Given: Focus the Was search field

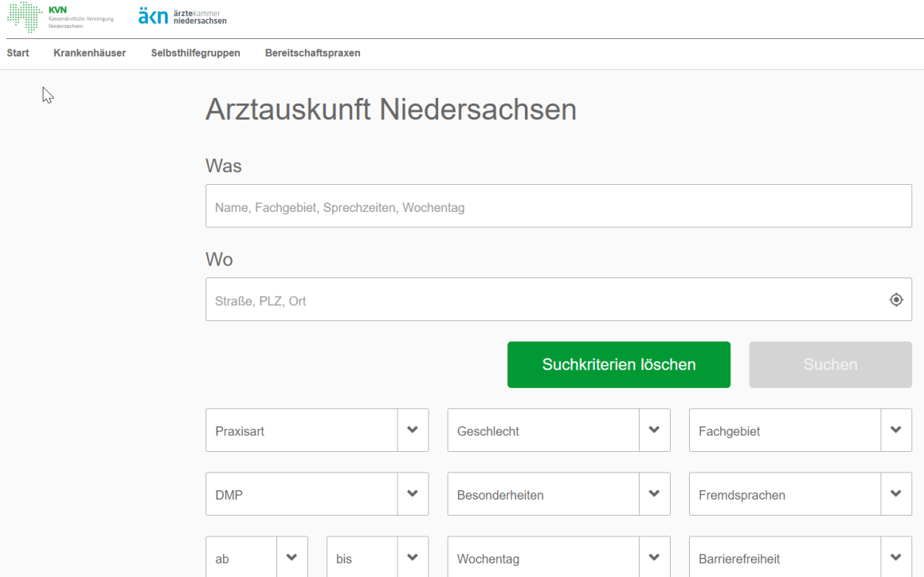Looking at the screenshot, I should coord(558,206).
